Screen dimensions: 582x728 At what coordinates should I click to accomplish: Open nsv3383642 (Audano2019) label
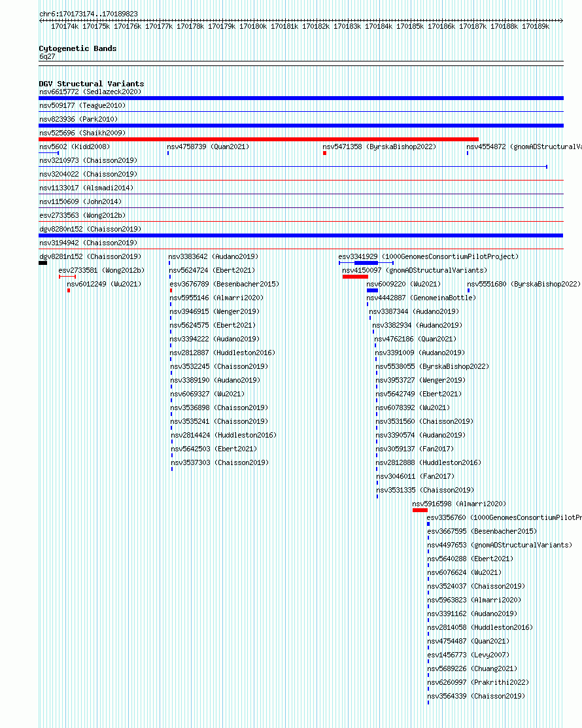click(213, 257)
